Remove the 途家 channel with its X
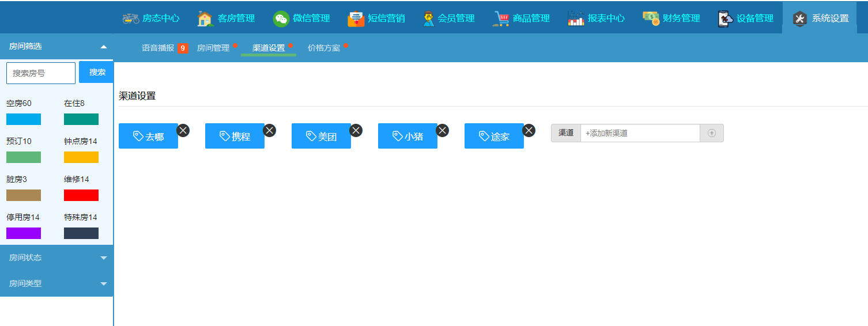868x326 pixels. 529,130
